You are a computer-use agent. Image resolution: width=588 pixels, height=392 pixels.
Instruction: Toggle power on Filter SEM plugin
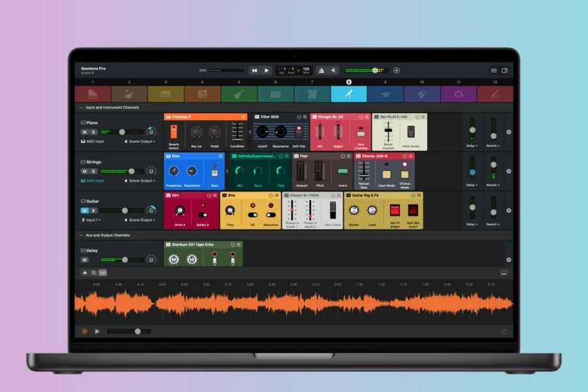point(299,117)
